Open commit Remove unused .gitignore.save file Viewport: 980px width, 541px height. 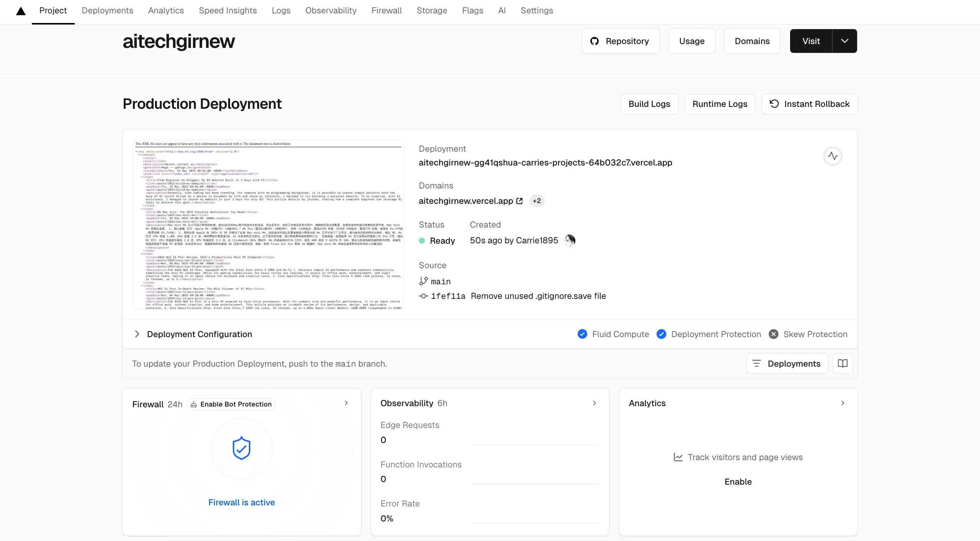[538, 296]
